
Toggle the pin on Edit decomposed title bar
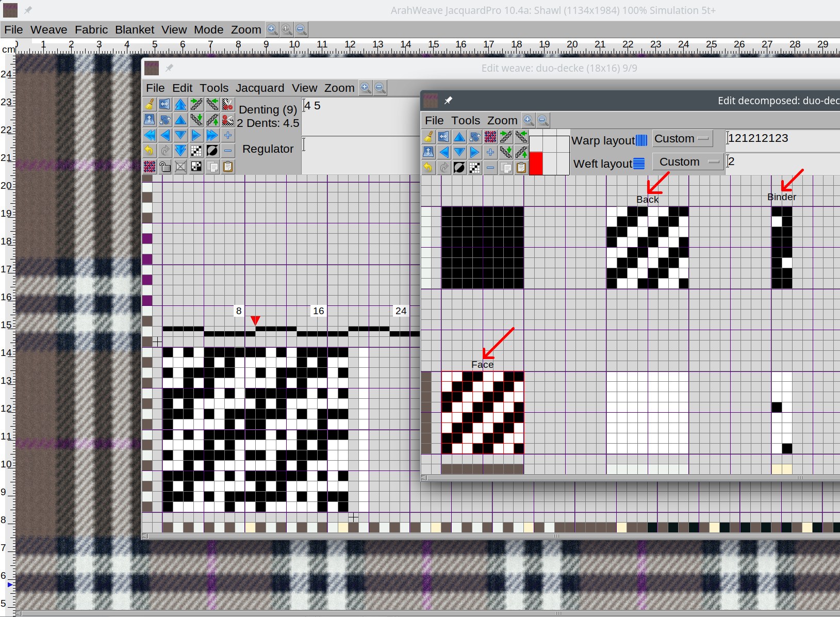pos(448,100)
